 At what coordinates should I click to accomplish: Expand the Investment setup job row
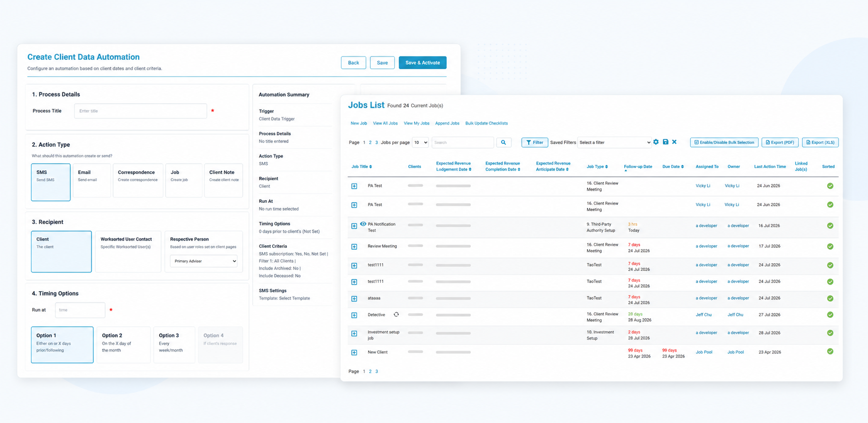pos(354,334)
